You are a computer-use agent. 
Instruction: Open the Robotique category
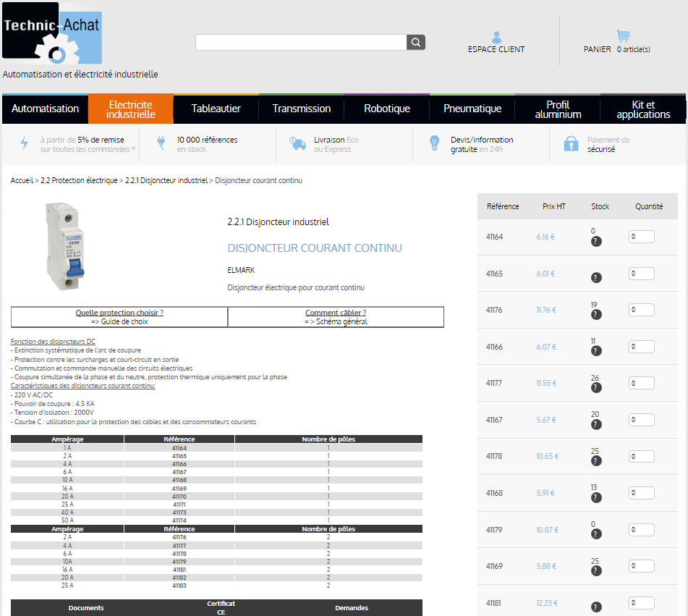387,109
